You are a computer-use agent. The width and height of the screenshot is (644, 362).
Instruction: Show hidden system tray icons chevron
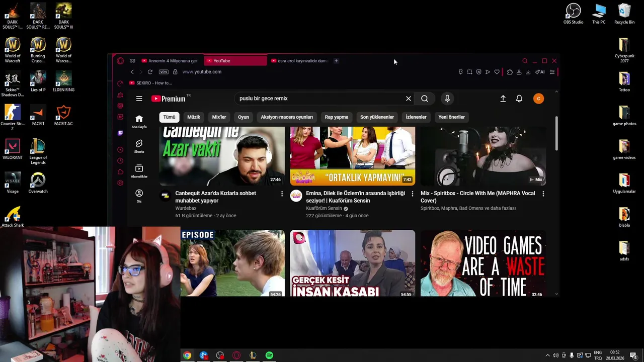pos(547,355)
